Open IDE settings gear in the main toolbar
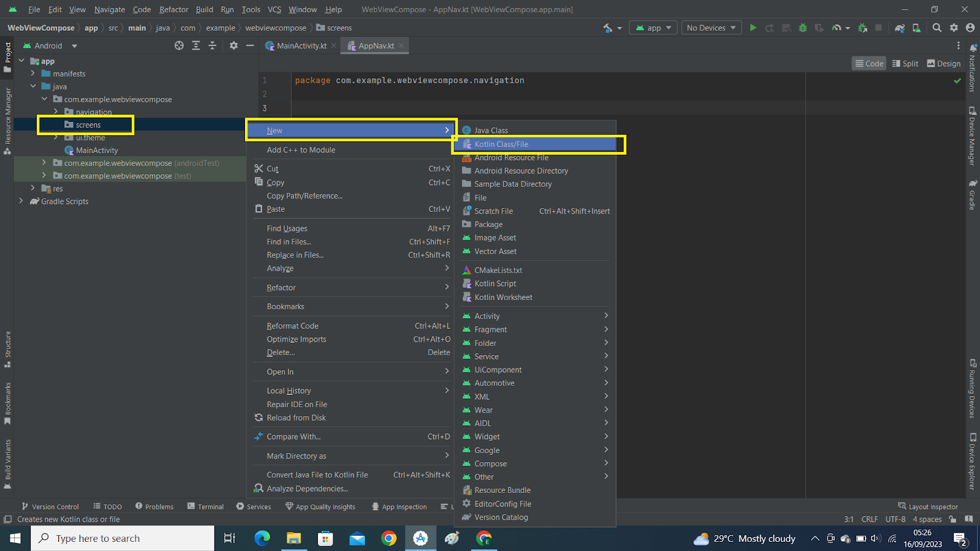The image size is (980, 551). (954, 28)
